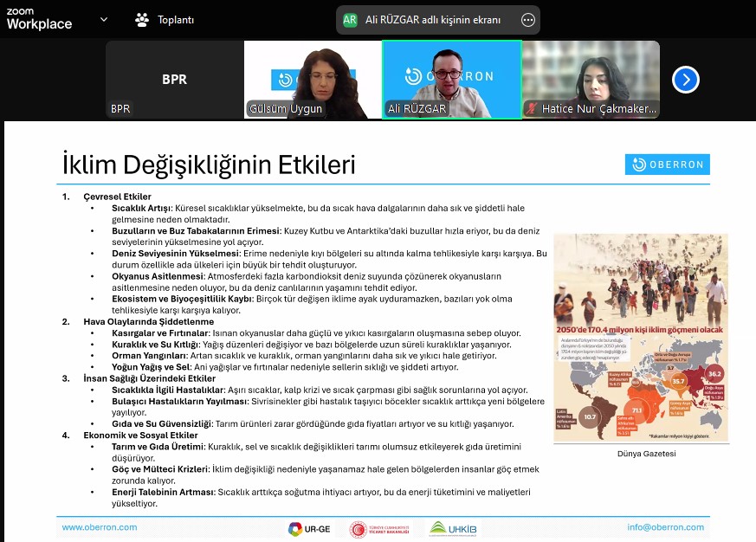The image size is (756, 542).
Task: Show next participants with the blue arrow
Action: 685,80
